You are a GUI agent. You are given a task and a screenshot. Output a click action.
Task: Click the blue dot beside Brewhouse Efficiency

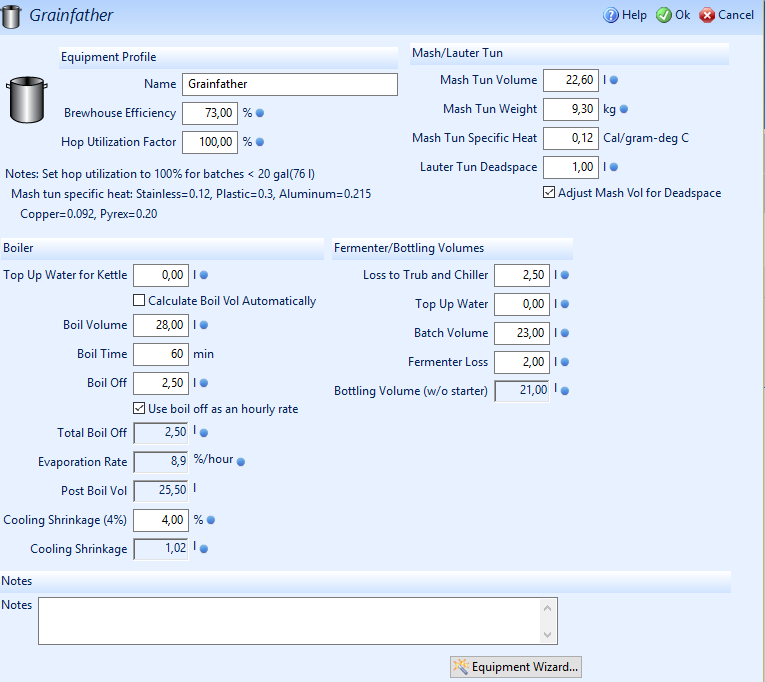coord(260,113)
